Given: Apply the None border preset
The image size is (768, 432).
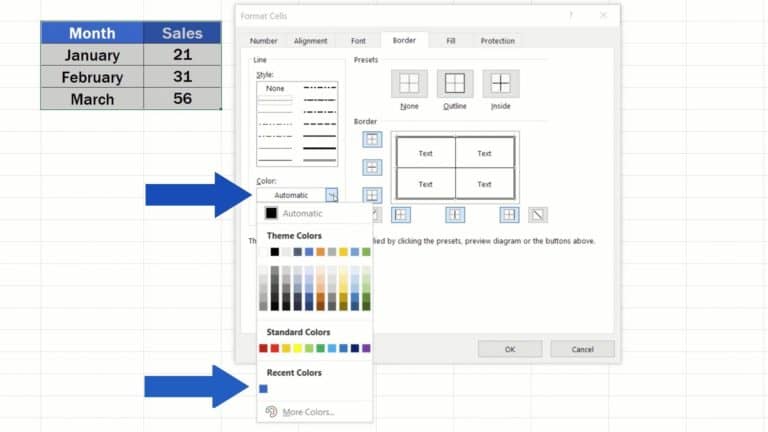Looking at the screenshot, I should point(409,84).
